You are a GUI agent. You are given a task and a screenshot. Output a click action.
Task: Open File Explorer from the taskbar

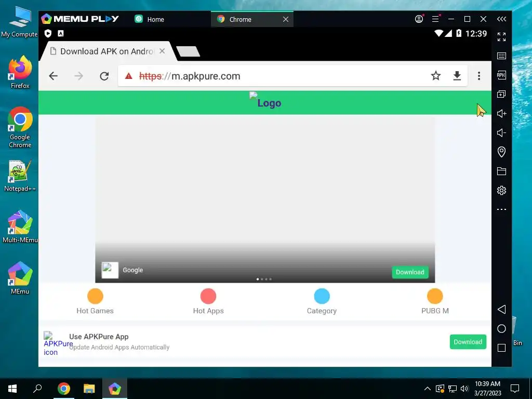coord(89,389)
